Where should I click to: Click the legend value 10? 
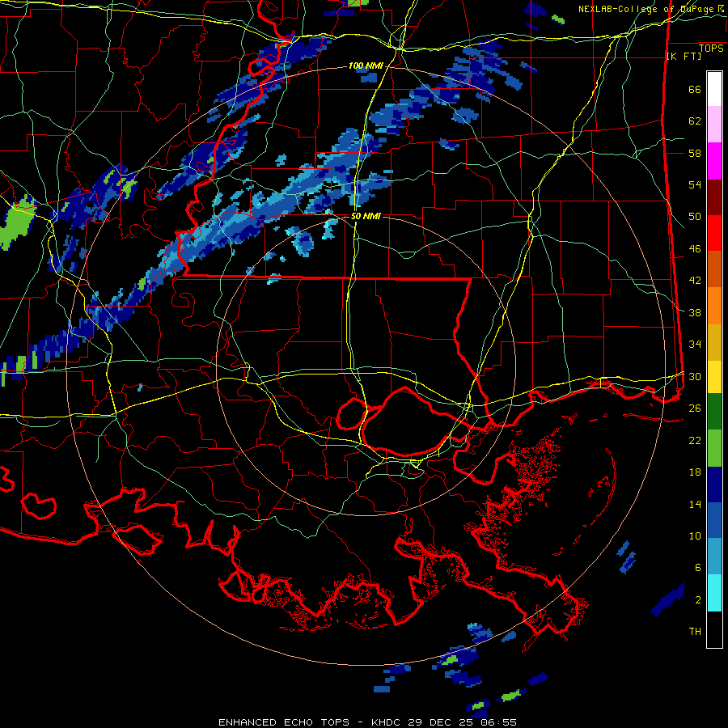[695, 536]
